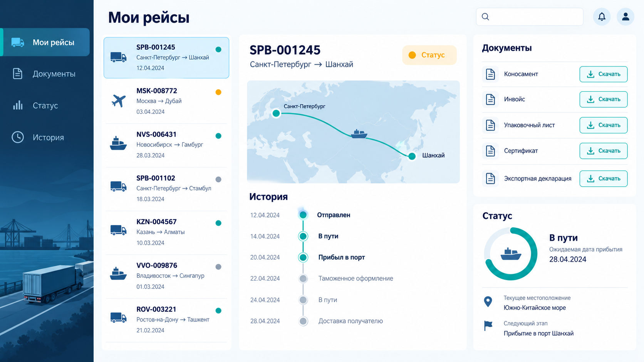Viewport: 644px width, 362px height.
Task: Click the ship icon inside the status ring
Action: [x=511, y=254]
